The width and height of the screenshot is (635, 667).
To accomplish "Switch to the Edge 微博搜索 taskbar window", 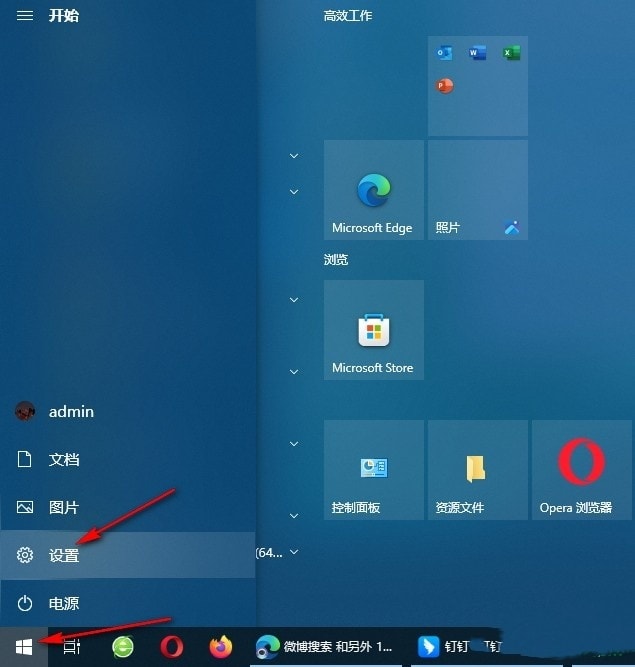I will [325, 647].
